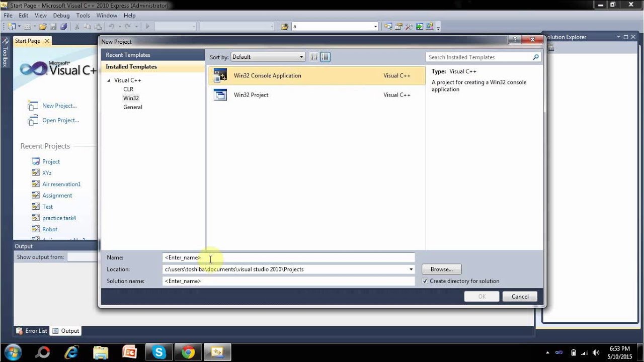Click the Save All toolbar icon
Viewport: 644px width, 362px height.
click(63, 26)
